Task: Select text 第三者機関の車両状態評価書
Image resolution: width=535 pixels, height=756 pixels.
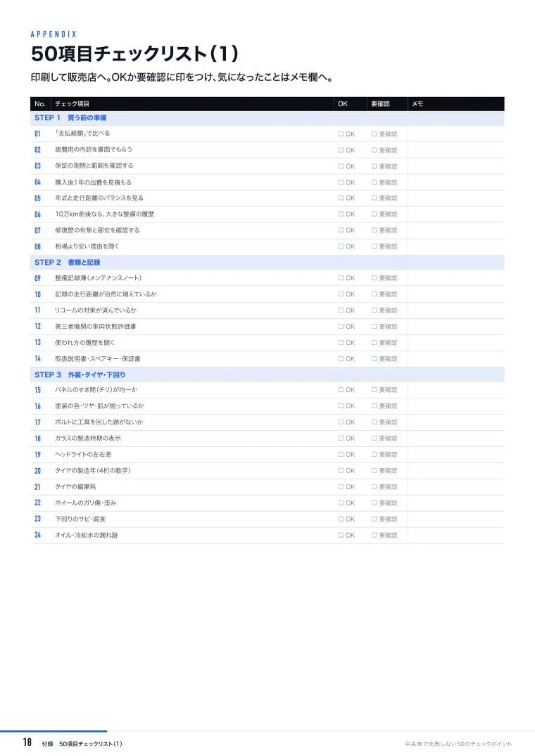Action: click(96, 327)
